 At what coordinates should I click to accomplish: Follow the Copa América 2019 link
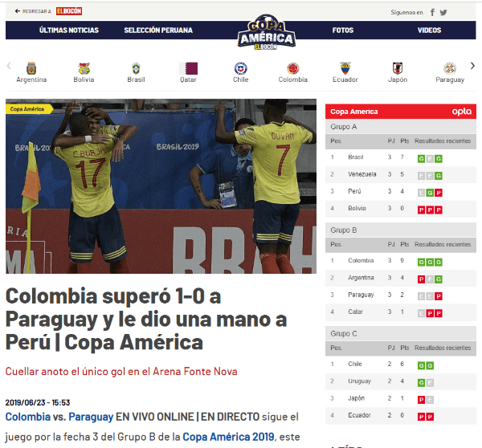pyautogui.click(x=228, y=437)
